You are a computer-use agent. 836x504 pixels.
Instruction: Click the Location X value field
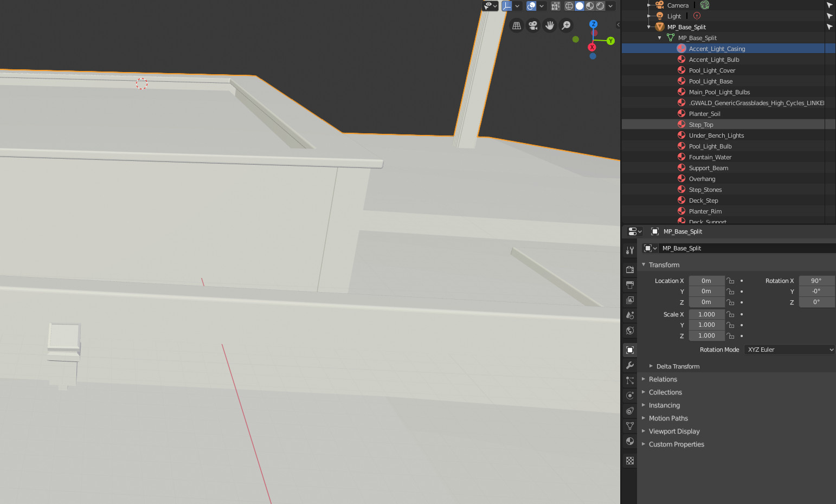click(706, 281)
